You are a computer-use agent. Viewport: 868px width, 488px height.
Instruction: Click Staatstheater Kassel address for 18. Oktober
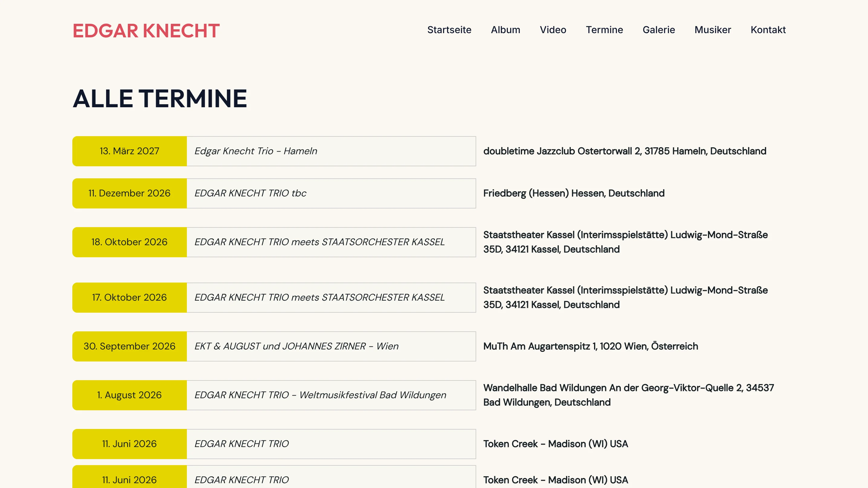[625, 242]
